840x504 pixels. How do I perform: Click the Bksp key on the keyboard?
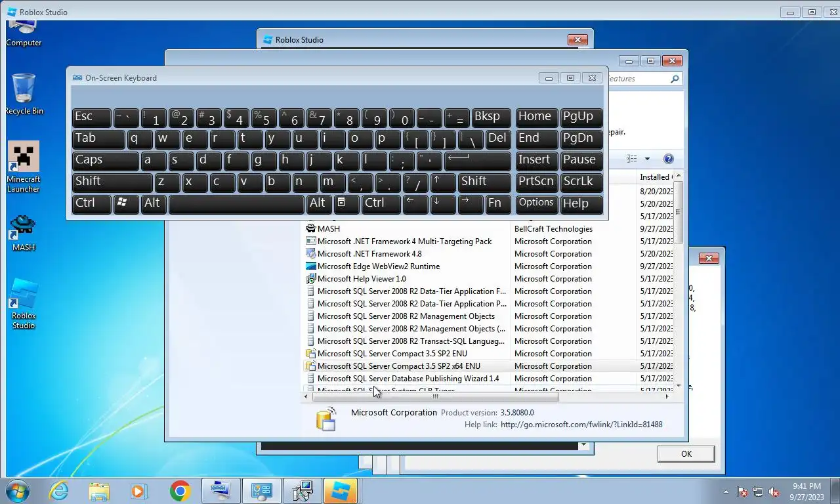[x=492, y=117]
